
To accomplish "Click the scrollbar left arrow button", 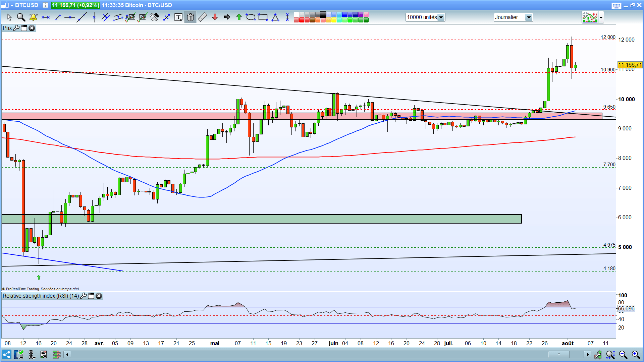I will tap(67, 354).
